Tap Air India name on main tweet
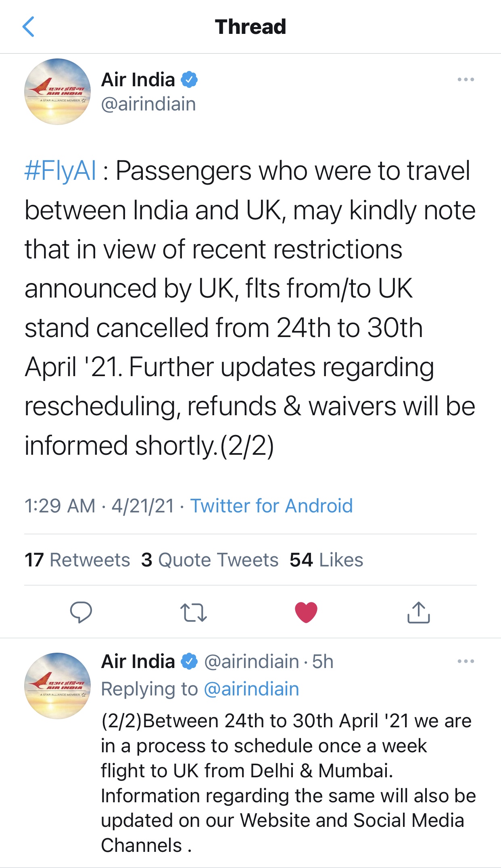This screenshot has width=501, height=868. point(138,79)
